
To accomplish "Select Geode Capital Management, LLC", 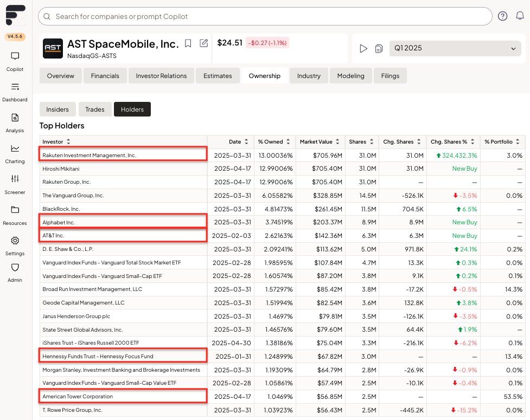I will point(83,303).
